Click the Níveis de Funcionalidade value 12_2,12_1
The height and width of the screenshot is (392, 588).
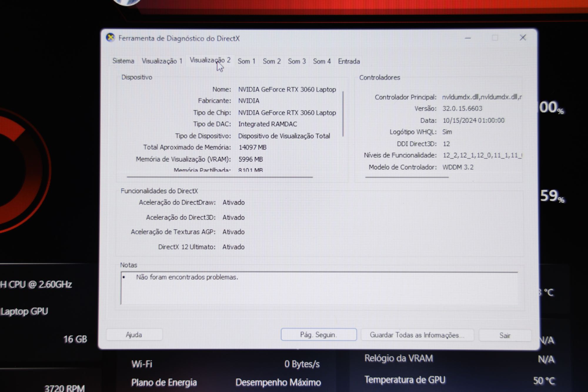click(482, 155)
